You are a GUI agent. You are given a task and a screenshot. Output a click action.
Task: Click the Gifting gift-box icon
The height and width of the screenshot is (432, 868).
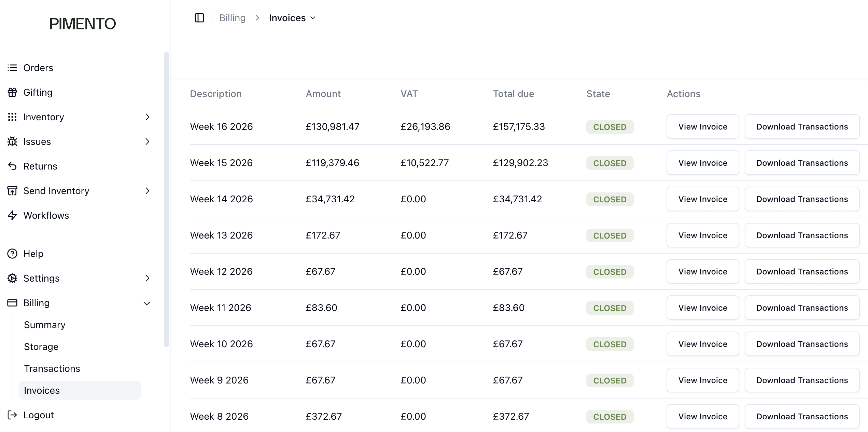coord(12,92)
